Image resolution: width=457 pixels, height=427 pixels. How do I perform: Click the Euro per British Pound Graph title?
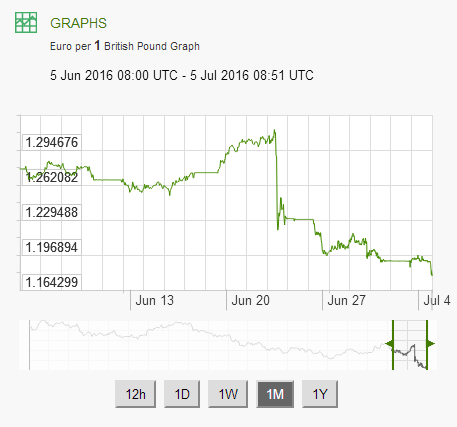tap(125, 46)
